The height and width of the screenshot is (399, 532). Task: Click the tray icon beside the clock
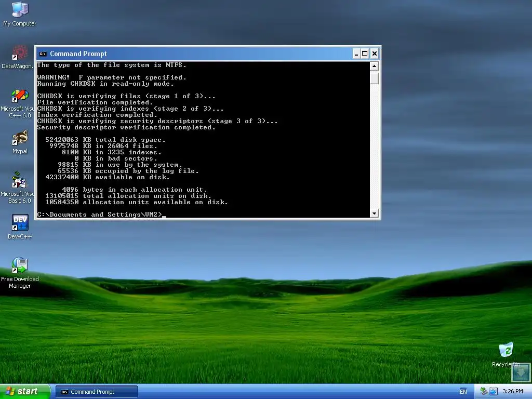(494, 391)
